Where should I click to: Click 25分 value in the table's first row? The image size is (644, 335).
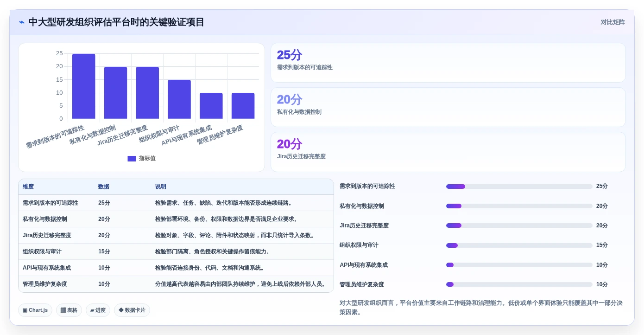104,203
